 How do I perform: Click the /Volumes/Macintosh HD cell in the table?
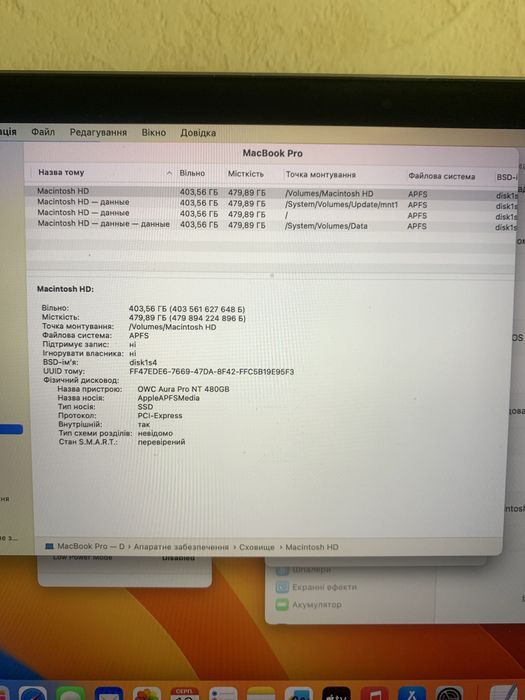[329, 194]
